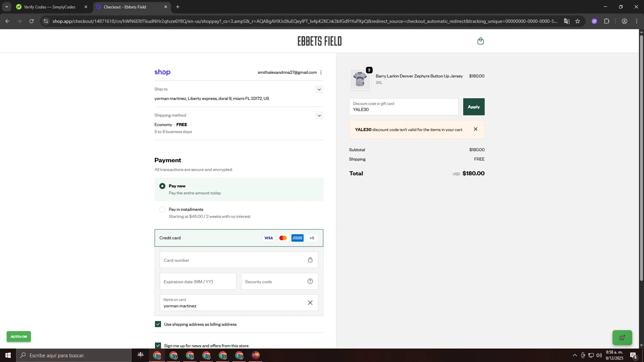Toggle the AUTO:ON green badge
The width and height of the screenshot is (644, 362).
[18, 337]
